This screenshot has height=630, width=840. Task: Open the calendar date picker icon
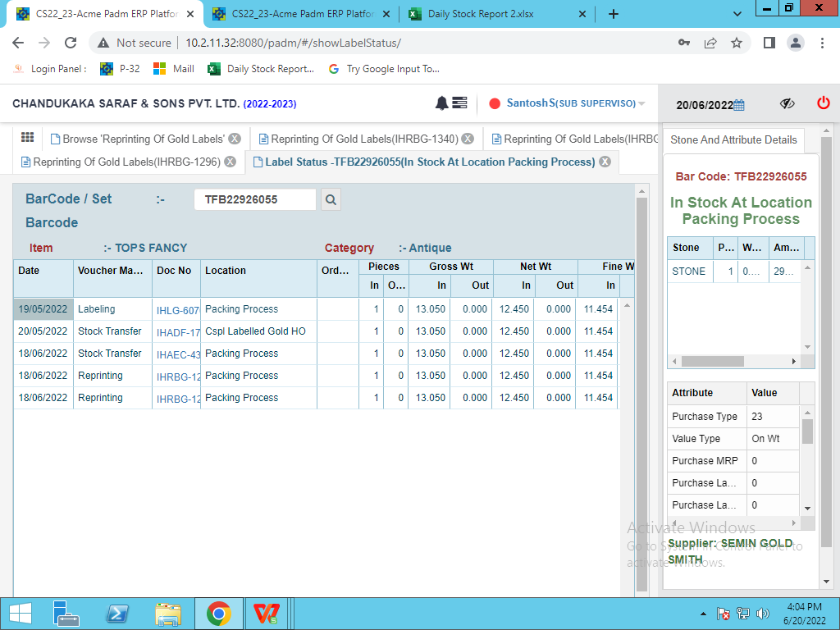(x=739, y=105)
